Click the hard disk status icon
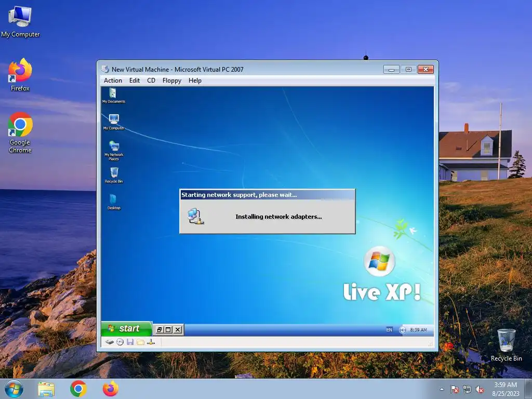The width and height of the screenshot is (532, 399). [x=109, y=342]
